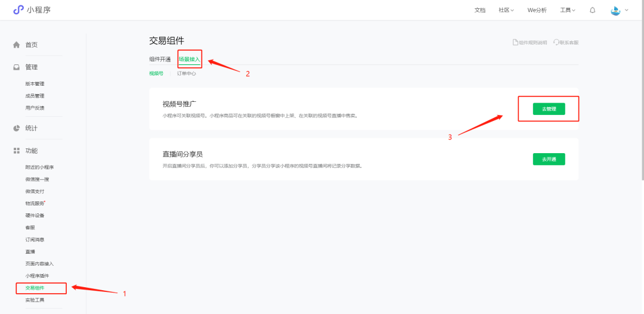Image resolution: width=644 pixels, height=314 pixels.
Task: Expand the 工具 dropdown menu
Action: click(x=568, y=10)
